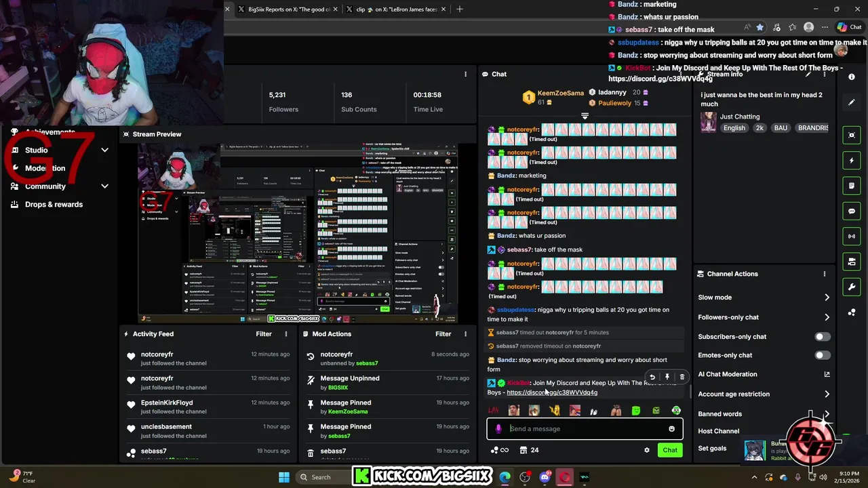Click notcoreyfr unbanned entry in Mod Actions
This screenshot has width=868, height=488.
click(387, 359)
